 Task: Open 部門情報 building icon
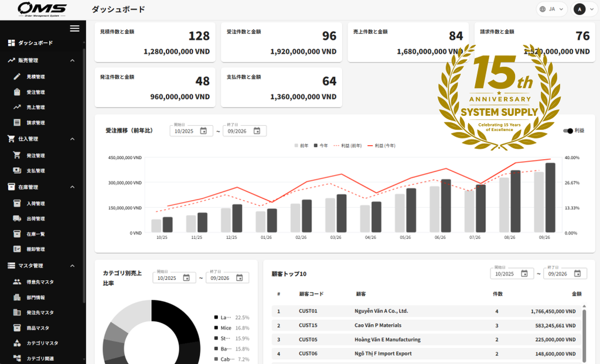coord(17,297)
